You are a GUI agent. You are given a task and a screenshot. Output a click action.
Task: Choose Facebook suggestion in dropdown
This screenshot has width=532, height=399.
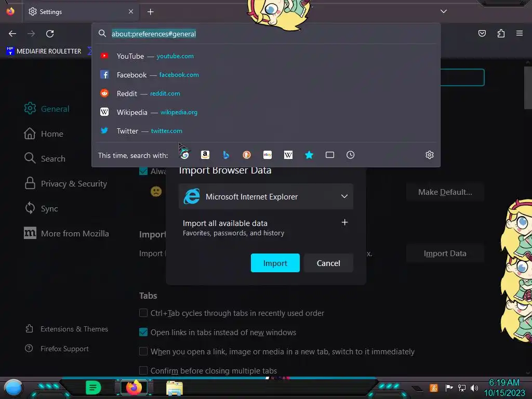coord(267,75)
